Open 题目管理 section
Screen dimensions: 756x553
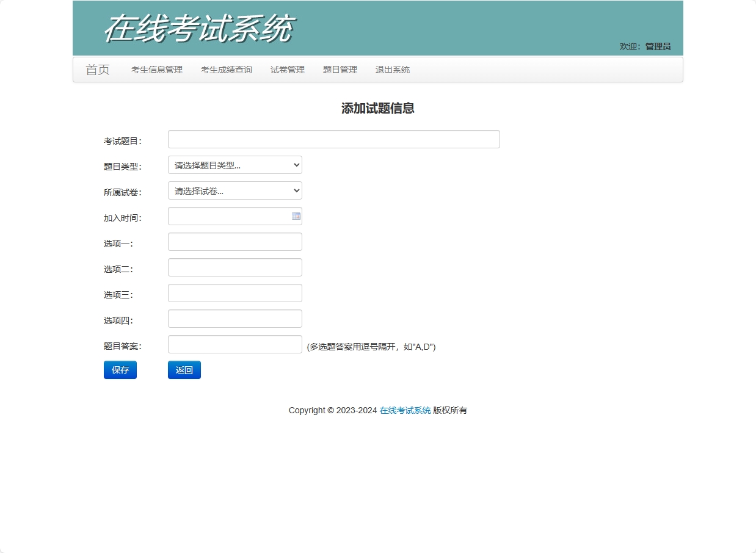point(340,70)
